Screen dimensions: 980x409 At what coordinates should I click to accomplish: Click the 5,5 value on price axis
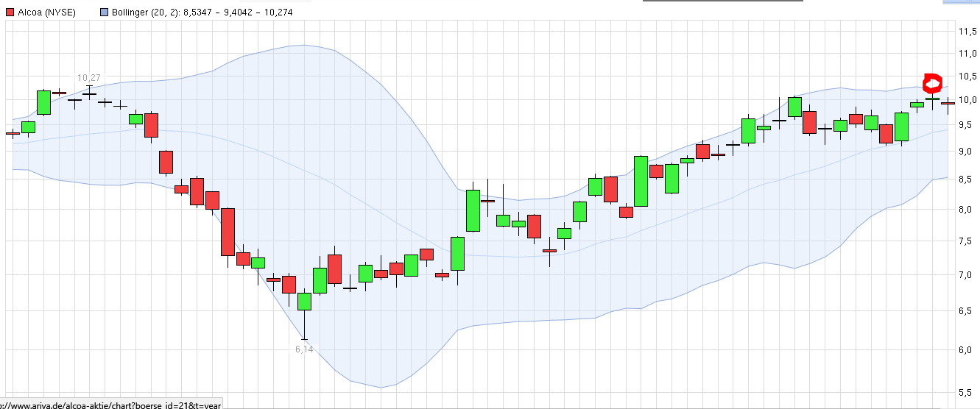967,392
